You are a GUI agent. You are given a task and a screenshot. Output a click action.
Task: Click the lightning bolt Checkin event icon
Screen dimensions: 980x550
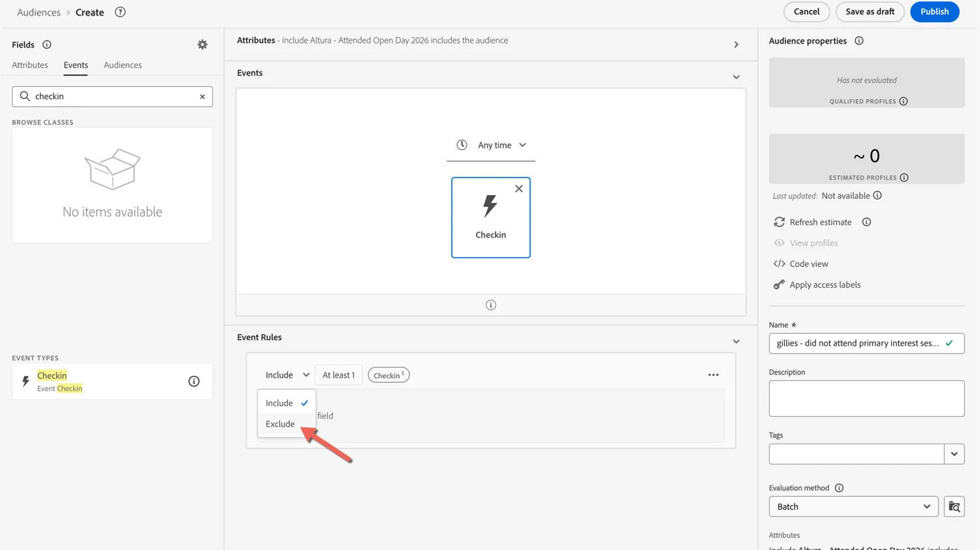[x=490, y=206]
